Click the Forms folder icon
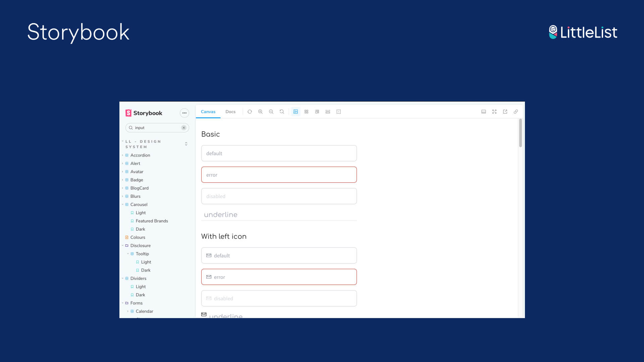The height and width of the screenshot is (362, 644). pyautogui.click(x=127, y=303)
